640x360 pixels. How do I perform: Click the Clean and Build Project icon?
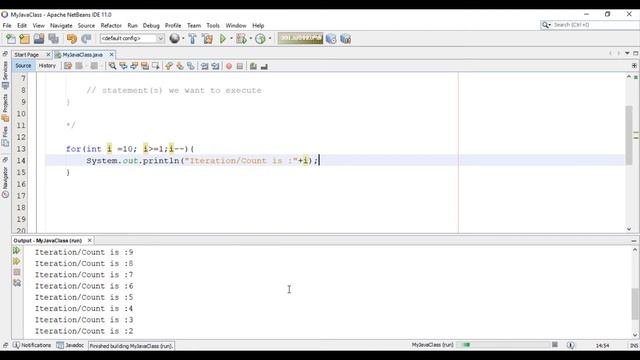pyautogui.click(x=207, y=39)
